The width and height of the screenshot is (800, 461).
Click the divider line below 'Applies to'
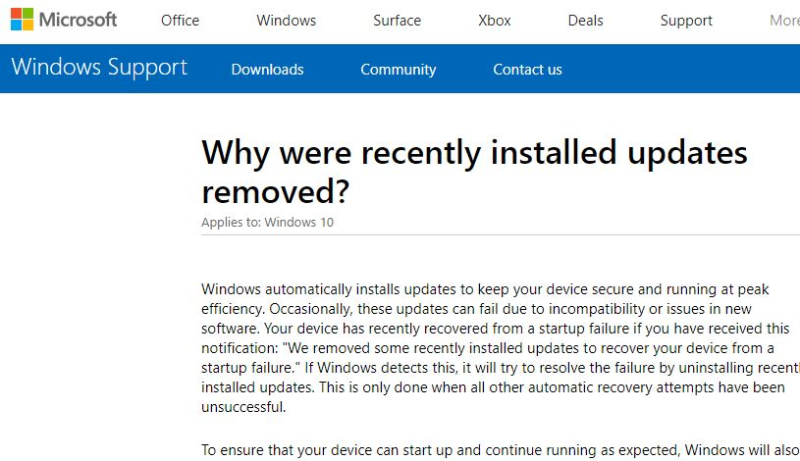500,235
